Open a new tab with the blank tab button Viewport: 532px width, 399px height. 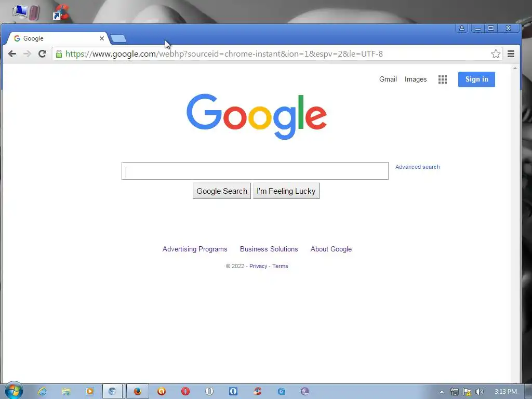point(118,38)
